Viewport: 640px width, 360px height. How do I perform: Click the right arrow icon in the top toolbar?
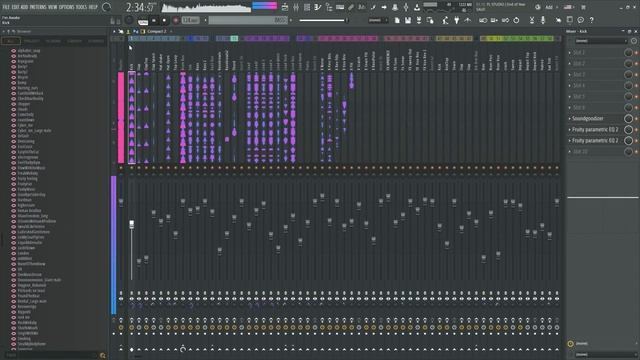[384, 7]
